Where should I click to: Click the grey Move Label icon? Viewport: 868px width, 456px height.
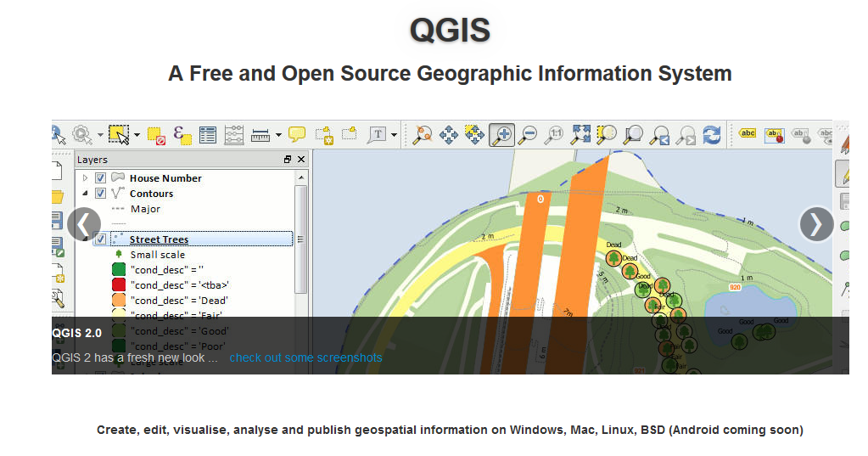click(801, 135)
